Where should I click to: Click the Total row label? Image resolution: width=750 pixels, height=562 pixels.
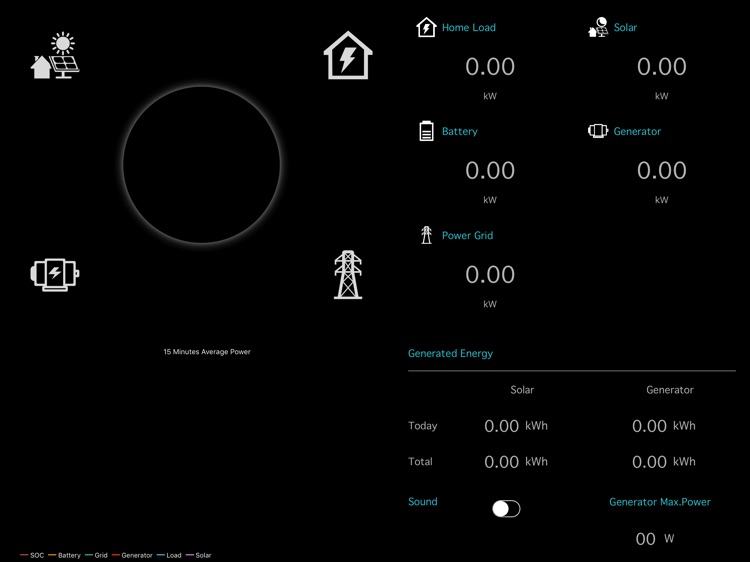coord(420,462)
